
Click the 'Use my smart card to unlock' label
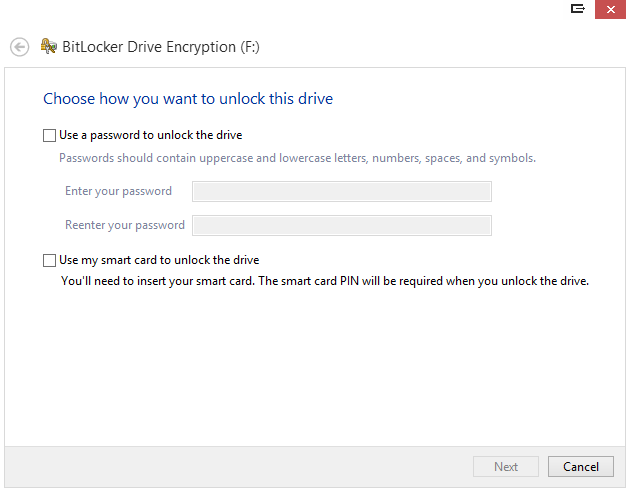pyautogui.click(x=159, y=260)
